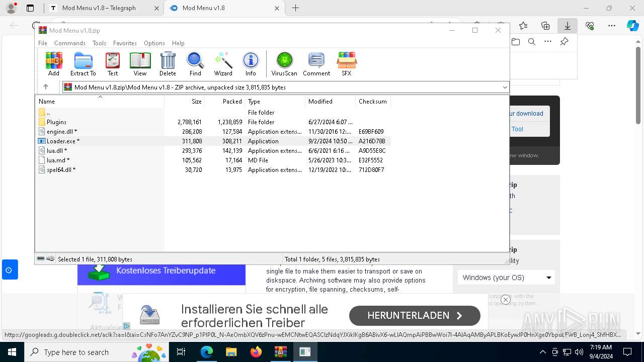Select the Plugins folder row
This screenshot has height=362, width=644.
point(213,122)
